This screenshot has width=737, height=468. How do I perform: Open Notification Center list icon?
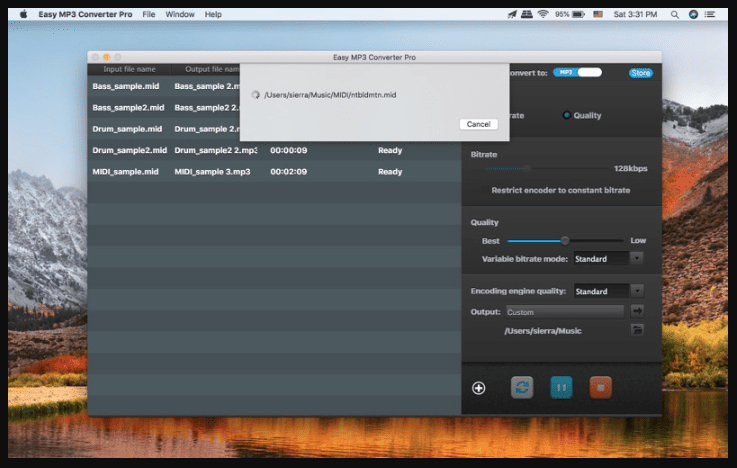tap(710, 15)
